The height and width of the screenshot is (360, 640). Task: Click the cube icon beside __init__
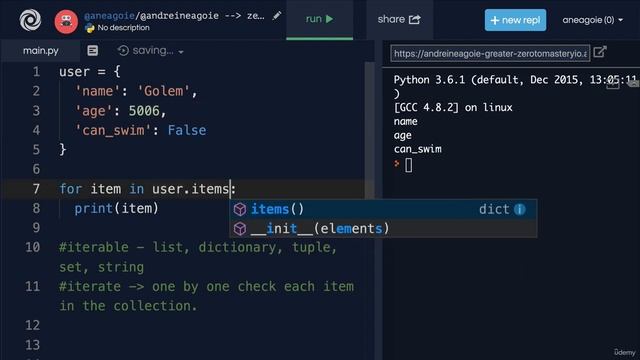[x=240, y=229]
